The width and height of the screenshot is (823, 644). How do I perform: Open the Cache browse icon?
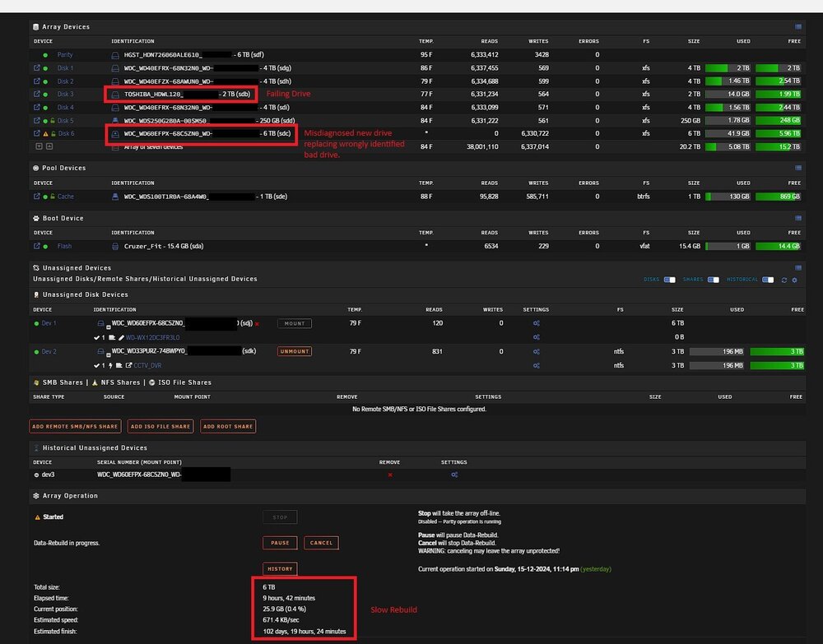(37, 196)
